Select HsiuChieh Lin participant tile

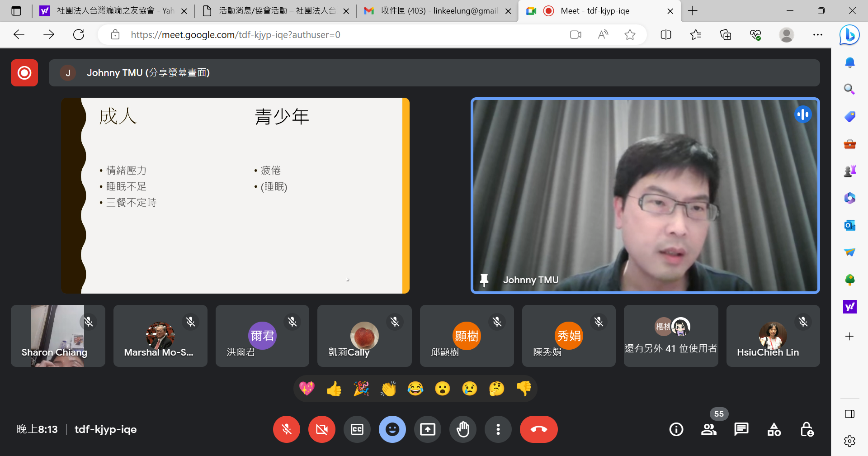tap(773, 336)
